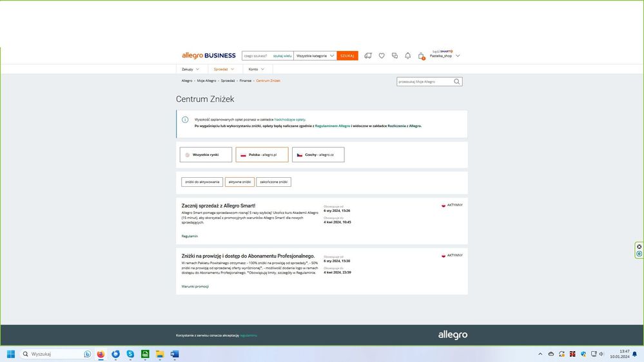The height and width of the screenshot is (362, 644).
Task: Open the Sprzedaż menu tab
Action: pyautogui.click(x=224, y=69)
